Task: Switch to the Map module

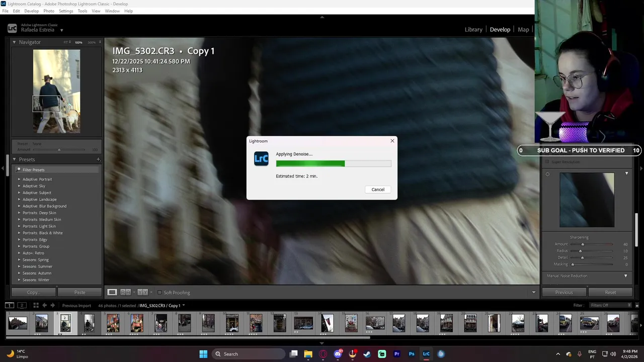Action: (x=523, y=30)
